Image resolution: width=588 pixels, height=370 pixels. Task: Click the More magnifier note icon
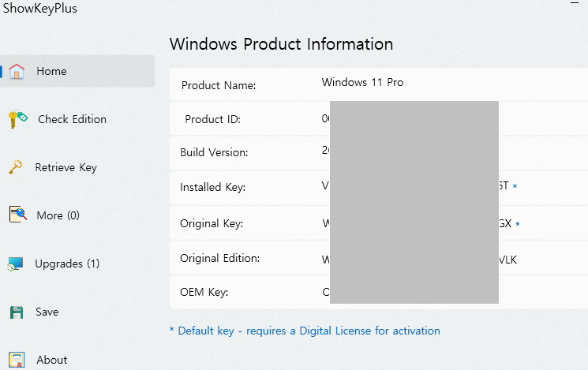[x=18, y=215]
